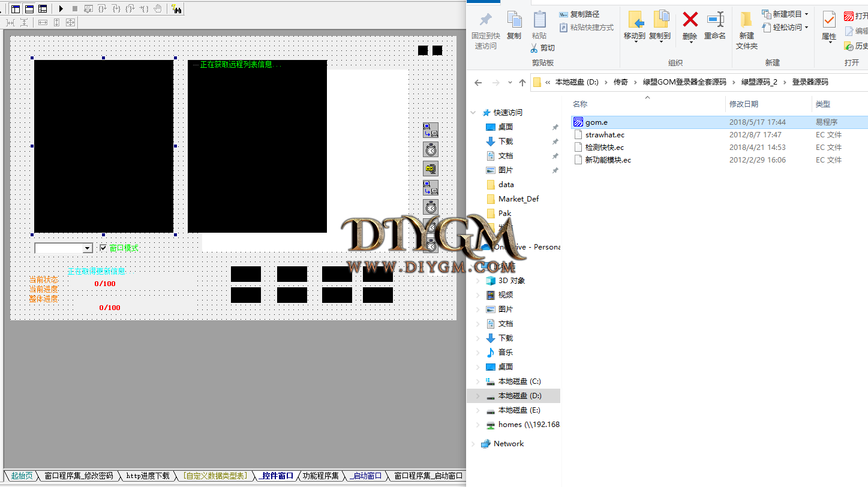Expand the 3D 对象 tree node
Image resolution: width=868 pixels, height=487 pixels.
click(478, 281)
